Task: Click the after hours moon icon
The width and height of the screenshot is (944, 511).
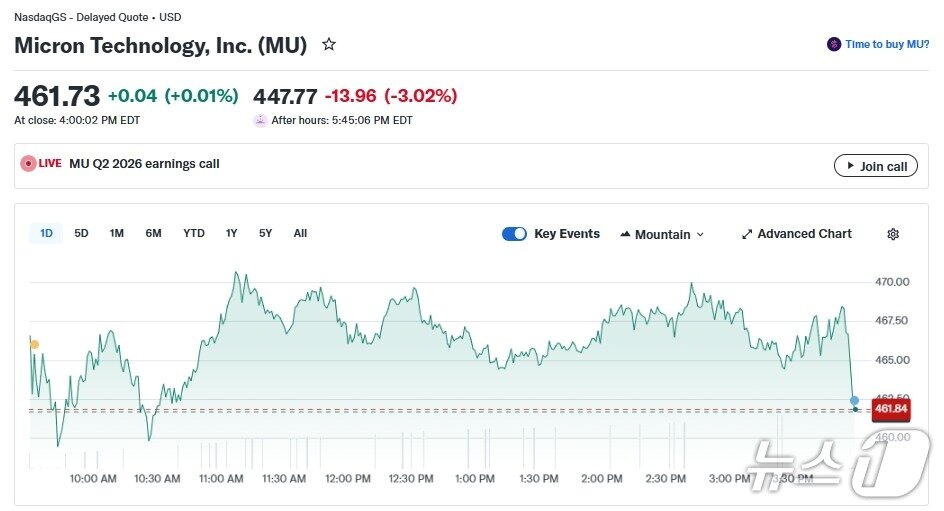Action: (x=260, y=120)
